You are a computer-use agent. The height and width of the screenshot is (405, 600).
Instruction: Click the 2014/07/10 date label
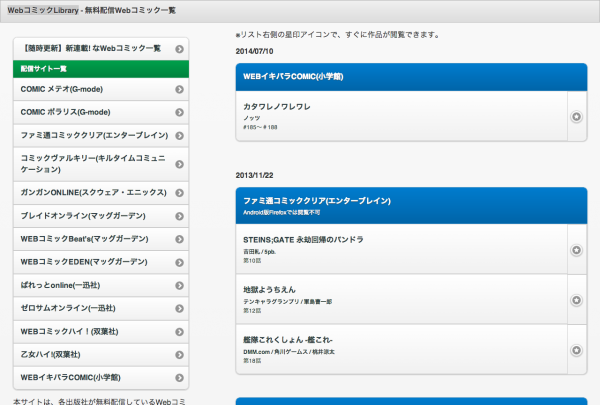[x=254, y=51]
